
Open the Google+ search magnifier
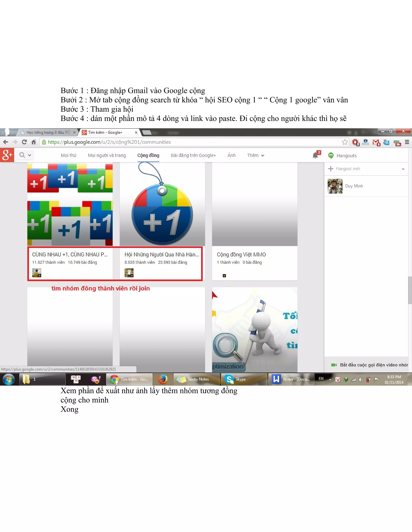(x=22, y=155)
